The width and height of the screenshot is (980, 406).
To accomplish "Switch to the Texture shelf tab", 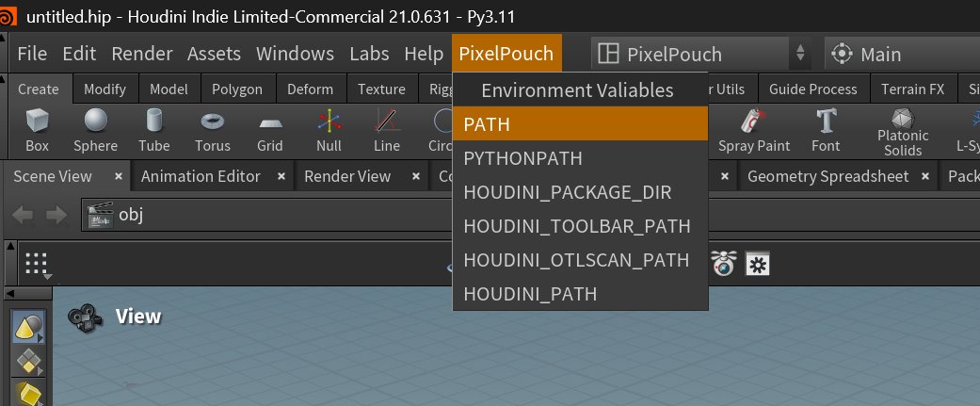I will (381, 89).
